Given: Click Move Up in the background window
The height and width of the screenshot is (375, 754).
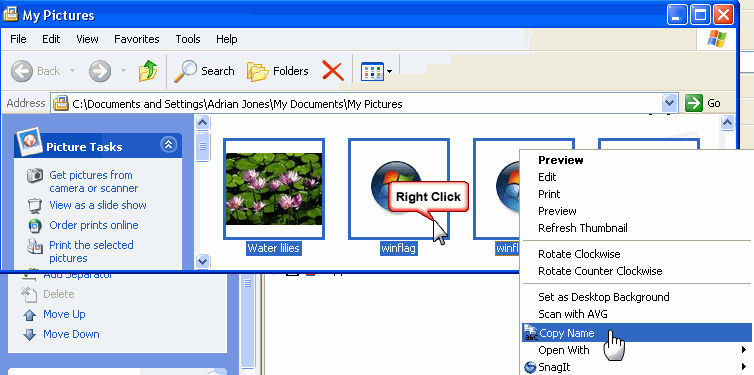Looking at the screenshot, I should tap(64, 314).
